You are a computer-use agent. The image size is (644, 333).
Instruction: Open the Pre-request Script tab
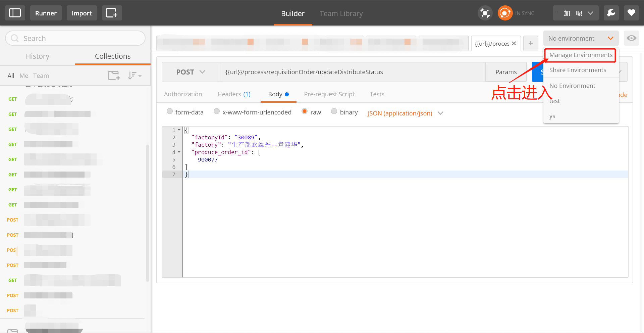click(x=329, y=94)
